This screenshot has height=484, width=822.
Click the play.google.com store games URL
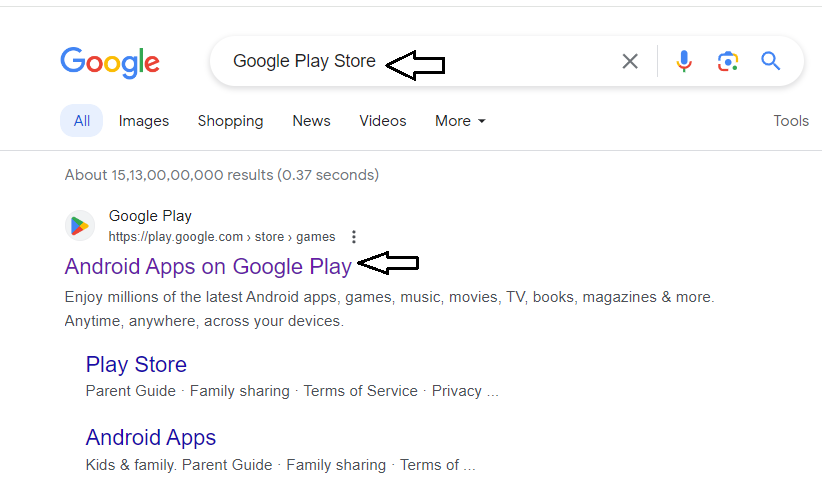(x=222, y=237)
